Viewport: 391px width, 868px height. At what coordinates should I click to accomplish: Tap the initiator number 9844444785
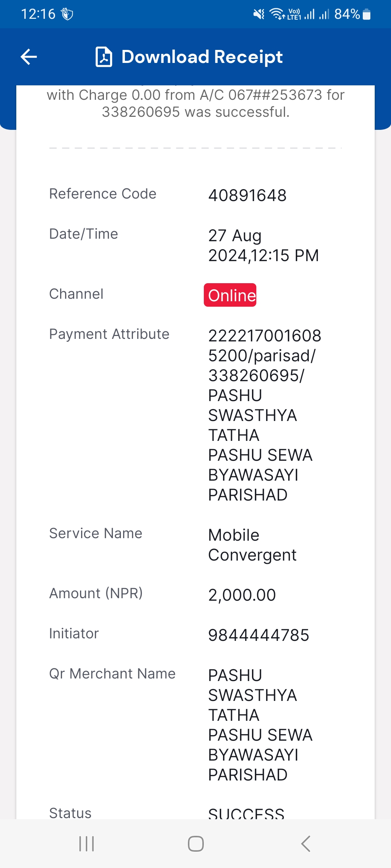point(259,635)
